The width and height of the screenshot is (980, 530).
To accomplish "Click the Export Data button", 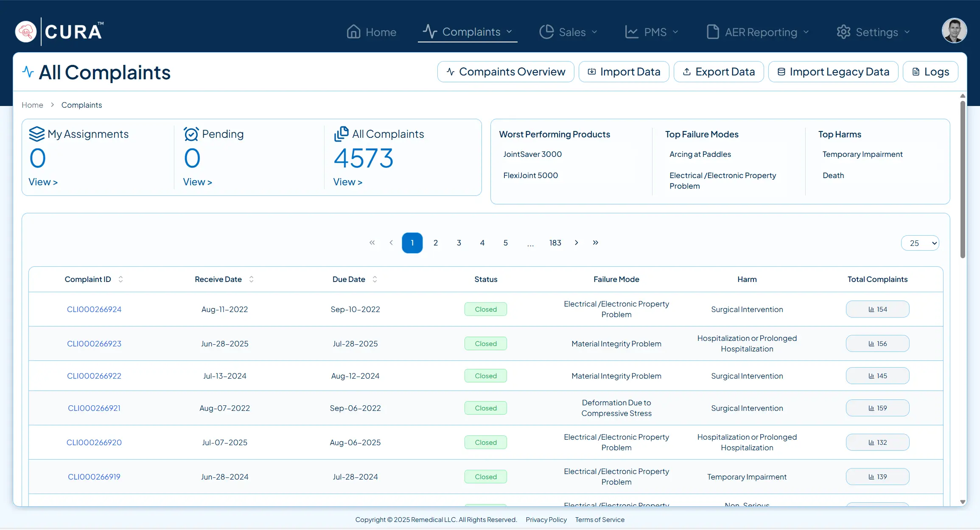I will pos(719,72).
